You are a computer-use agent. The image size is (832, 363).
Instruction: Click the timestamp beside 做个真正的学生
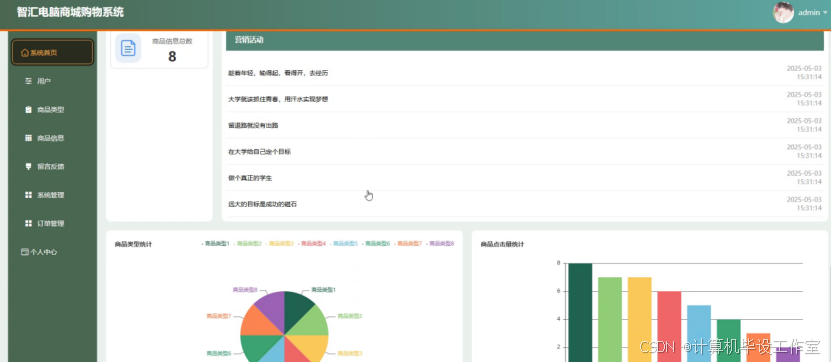coord(804,178)
